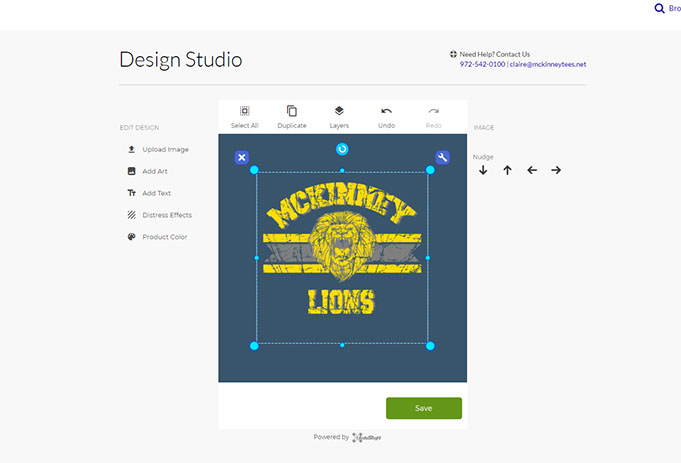Click the Redo arrow icon

pos(433,111)
